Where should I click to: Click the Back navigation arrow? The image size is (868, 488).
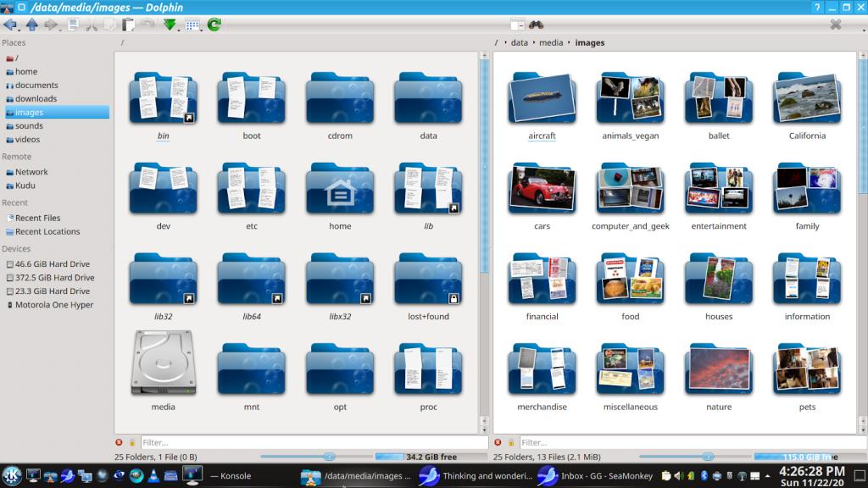click(x=10, y=25)
